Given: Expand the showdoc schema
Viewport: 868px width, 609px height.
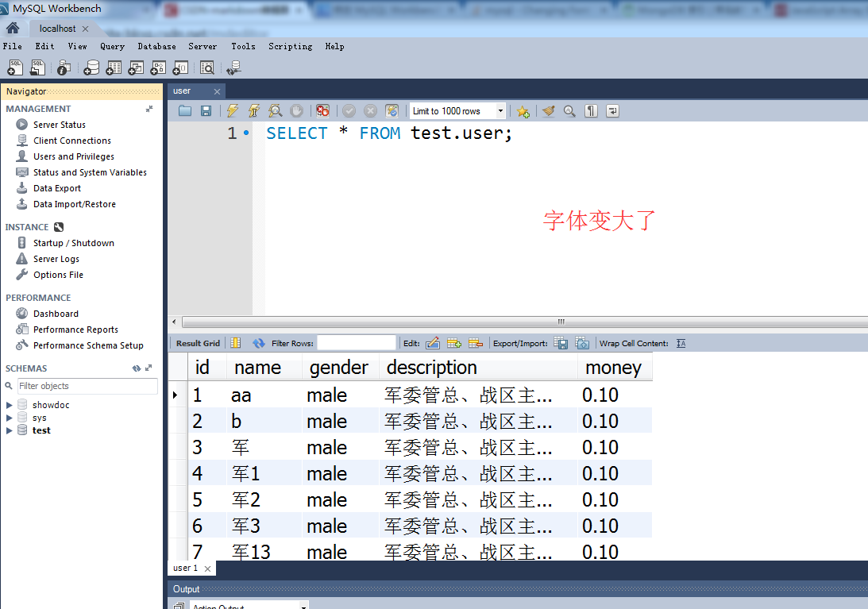Looking at the screenshot, I should pos(9,405).
